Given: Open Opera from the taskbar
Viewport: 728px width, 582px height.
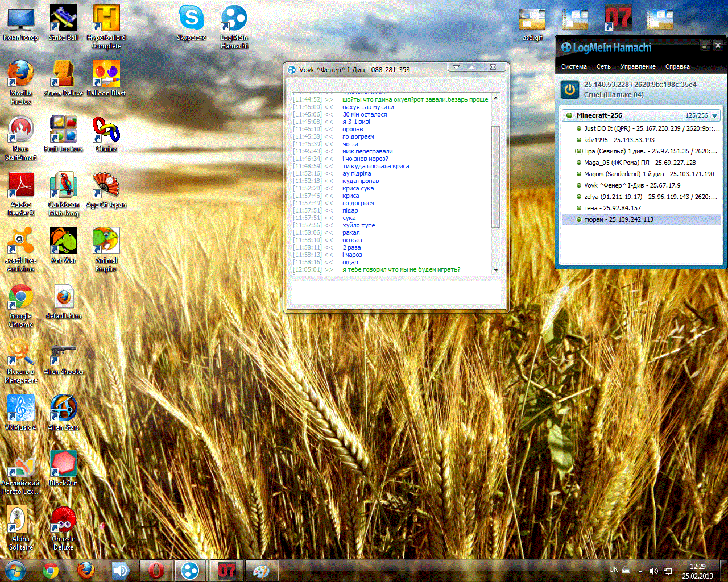Looking at the screenshot, I should coord(156,570).
